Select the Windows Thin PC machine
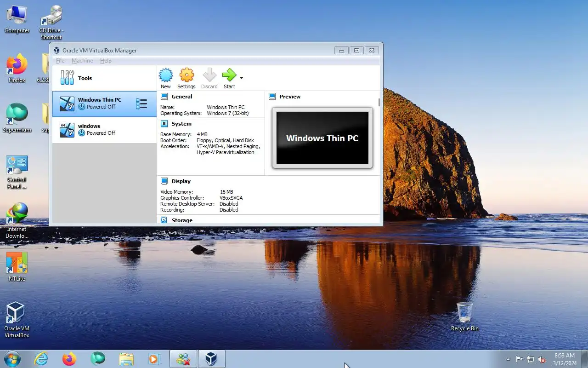This screenshot has width=588, height=368. point(104,103)
